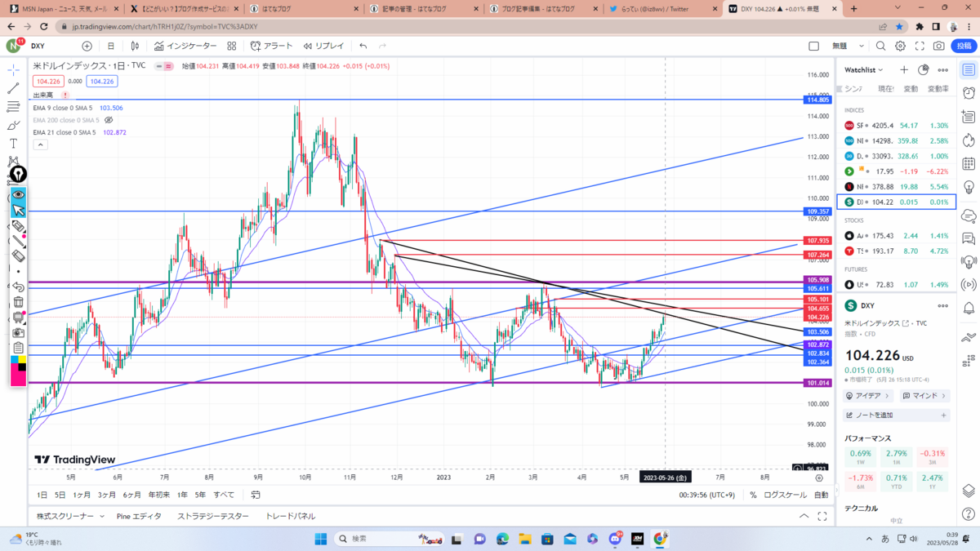Enter fullscreen chart mode

click(x=920, y=47)
